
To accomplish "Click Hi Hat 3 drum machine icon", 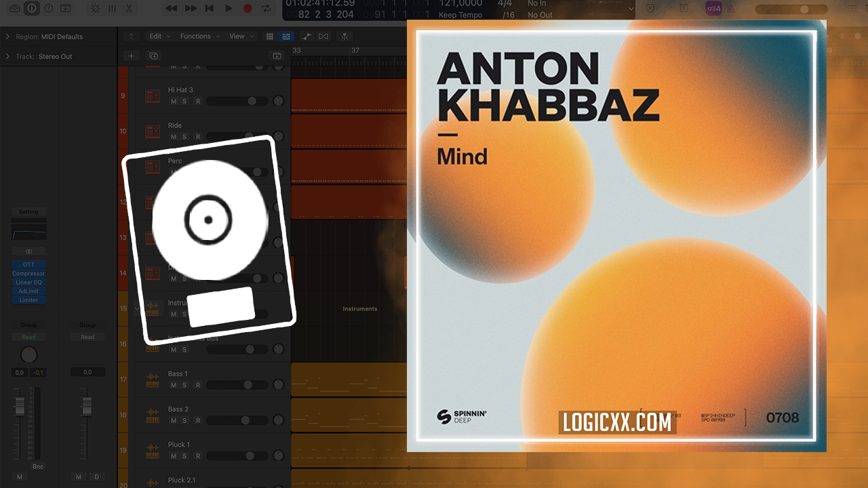I will 153,96.
